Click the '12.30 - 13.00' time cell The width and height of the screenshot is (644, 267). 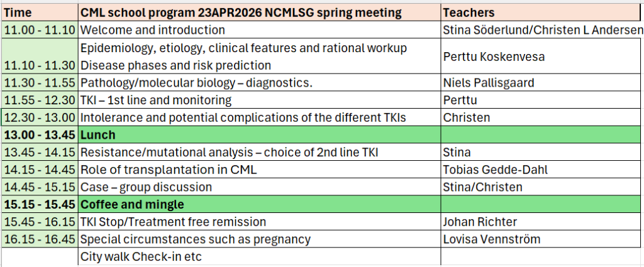pyautogui.click(x=39, y=117)
